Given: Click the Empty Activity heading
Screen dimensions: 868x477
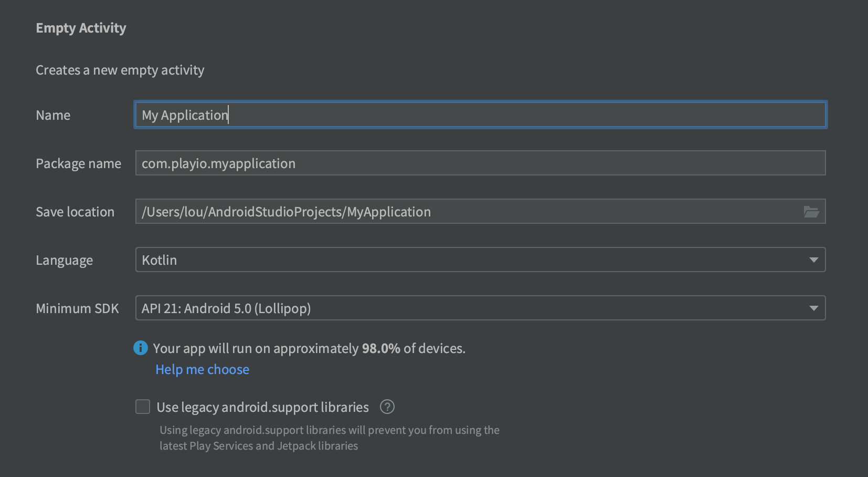Looking at the screenshot, I should (x=81, y=28).
